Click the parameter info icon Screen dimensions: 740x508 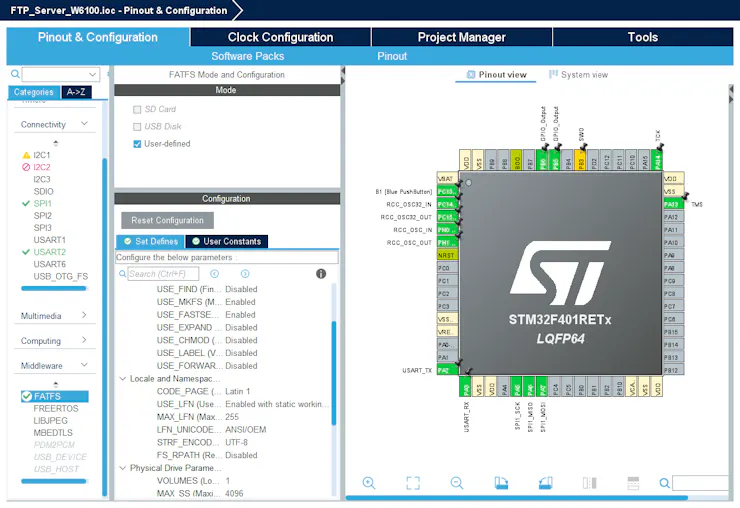tap(321, 274)
